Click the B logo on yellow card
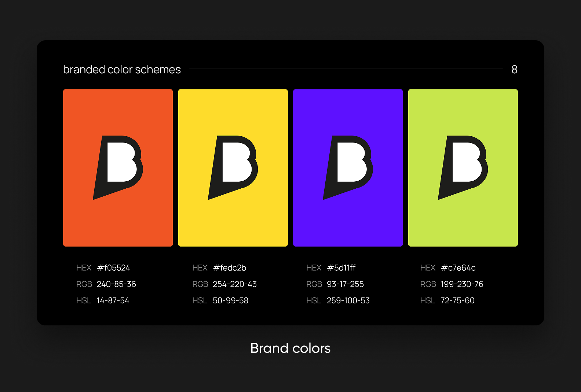This screenshot has height=392, width=581. 233,168
